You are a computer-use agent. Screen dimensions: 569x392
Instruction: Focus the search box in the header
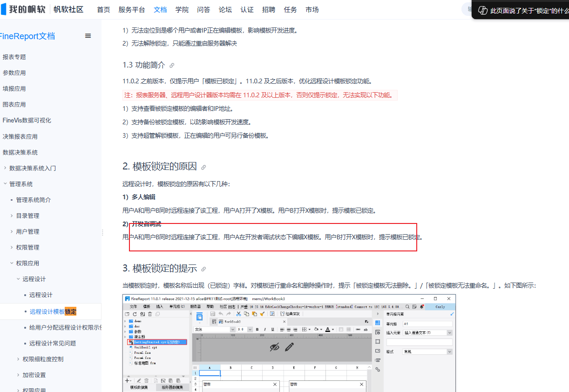[x=467, y=9]
